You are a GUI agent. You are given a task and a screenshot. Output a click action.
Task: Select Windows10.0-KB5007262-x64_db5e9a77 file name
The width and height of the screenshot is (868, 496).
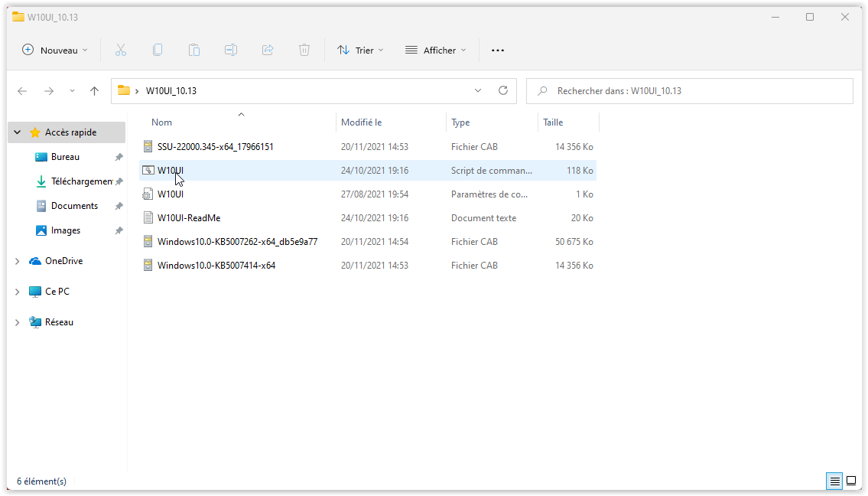(x=238, y=242)
